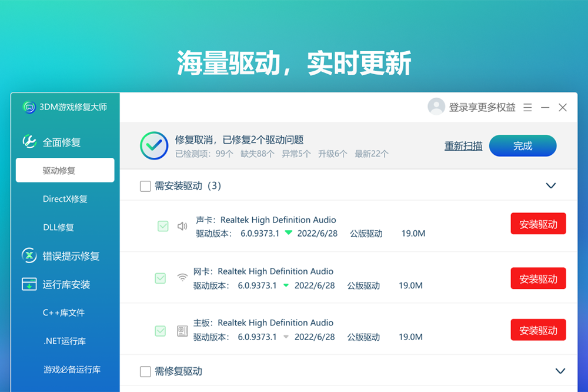Uncheck the 声卡 driver checkbox
The image size is (588, 392).
tap(163, 226)
